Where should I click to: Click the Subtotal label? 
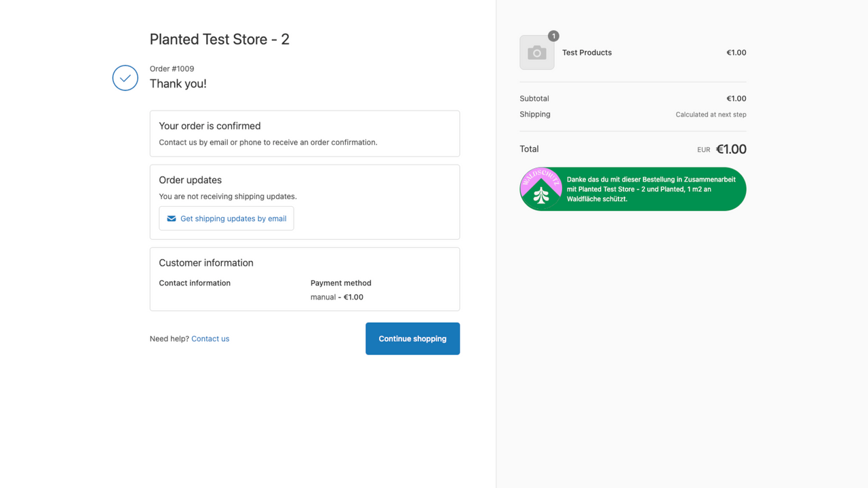click(534, 99)
